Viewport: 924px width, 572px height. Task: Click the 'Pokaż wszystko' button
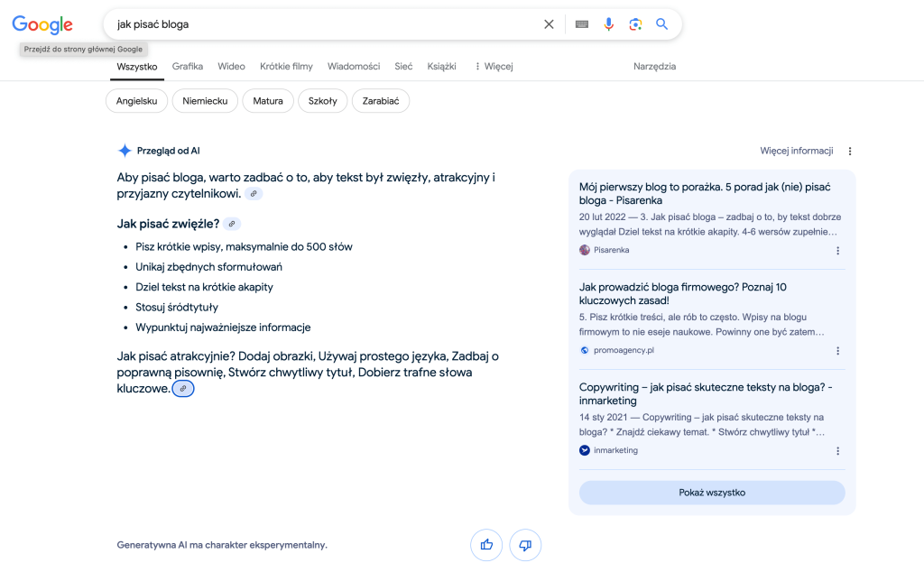click(x=712, y=493)
